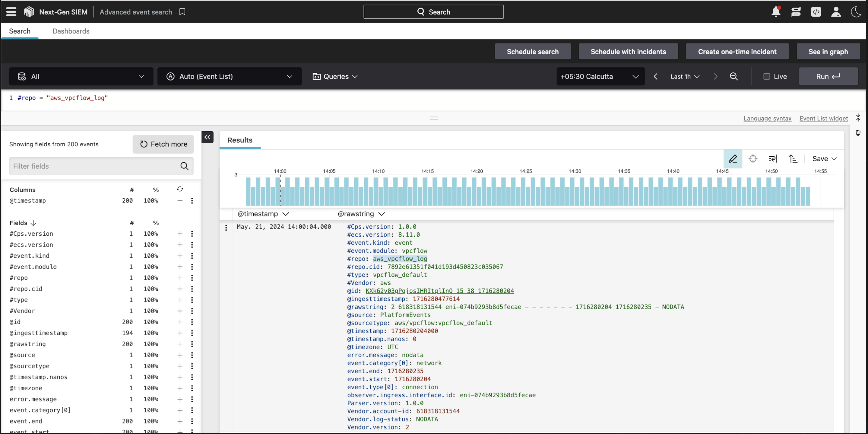Switch to the Dashboards tab
868x434 pixels.
[71, 31]
